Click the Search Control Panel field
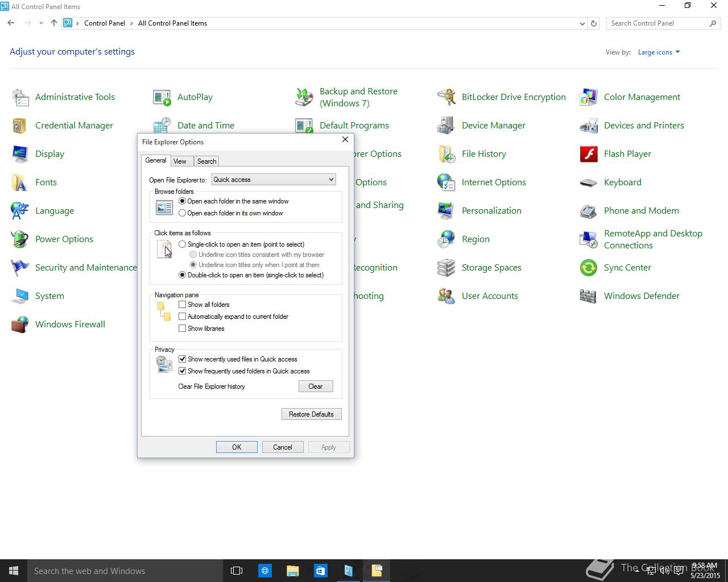Screen dimensions: 728x582 coord(658,23)
